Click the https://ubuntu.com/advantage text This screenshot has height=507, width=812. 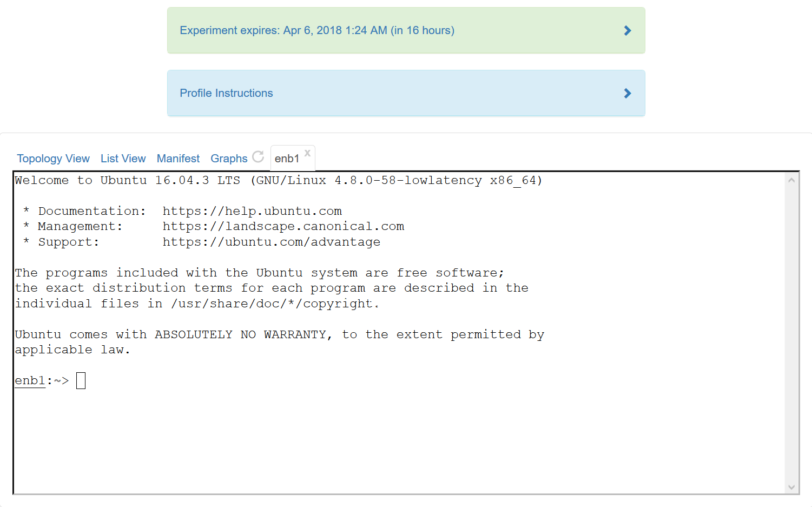coord(272,242)
